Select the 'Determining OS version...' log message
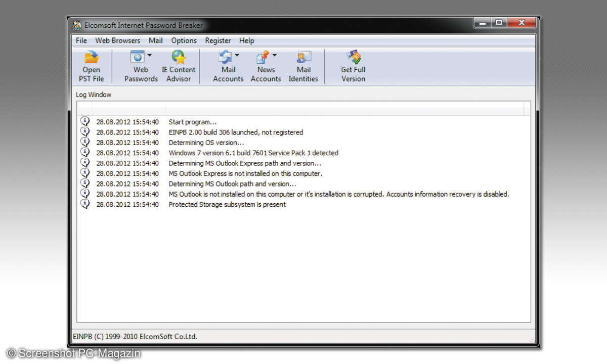Screen dimensions: 607x364 [x=207, y=143]
